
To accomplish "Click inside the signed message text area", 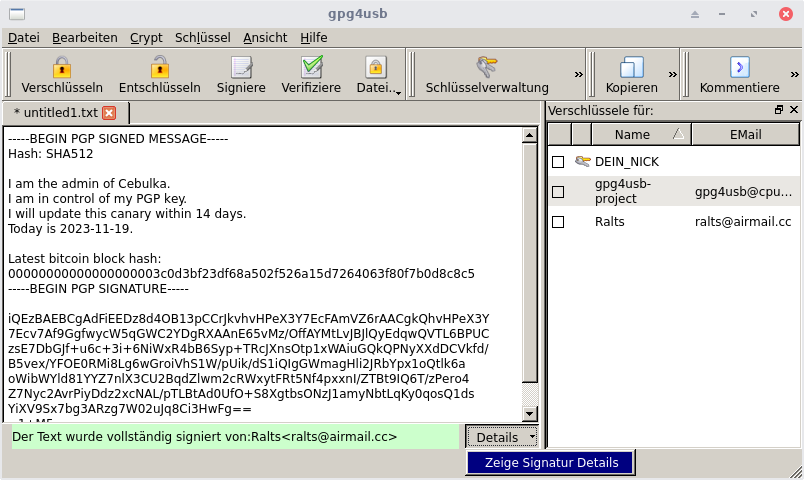I will [x=263, y=274].
